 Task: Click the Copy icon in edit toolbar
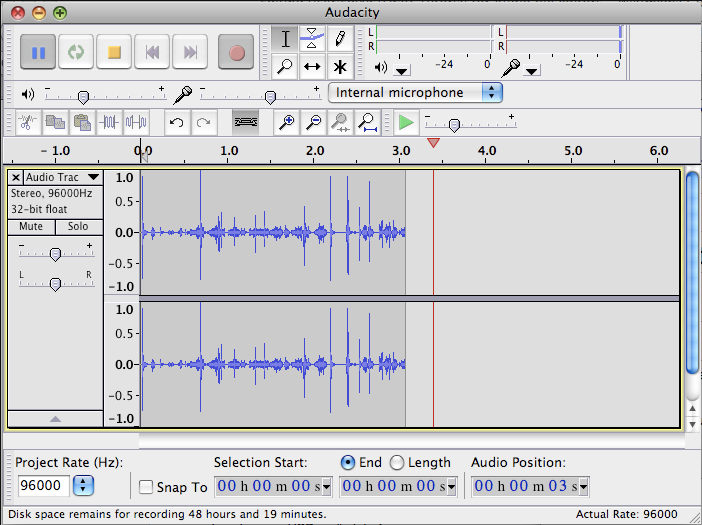tap(55, 122)
